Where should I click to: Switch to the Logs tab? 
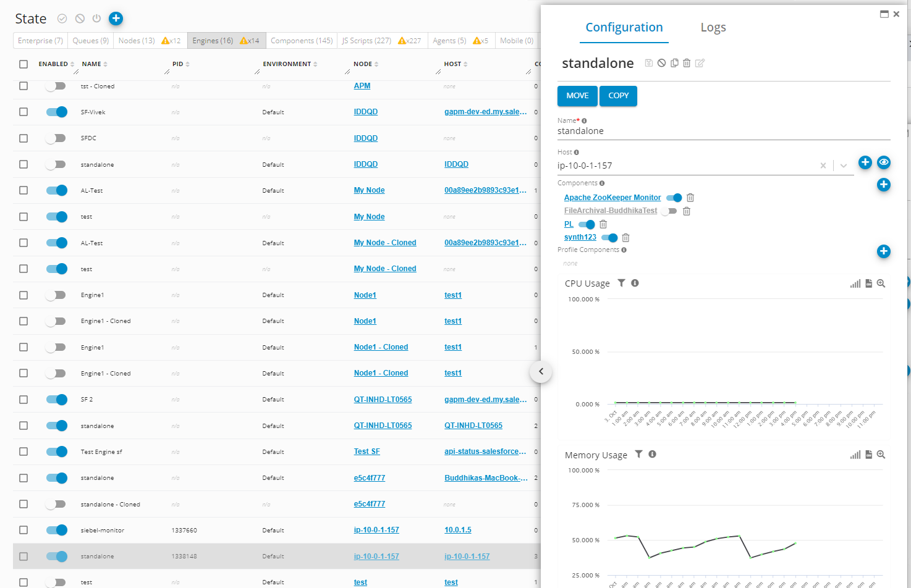point(713,27)
